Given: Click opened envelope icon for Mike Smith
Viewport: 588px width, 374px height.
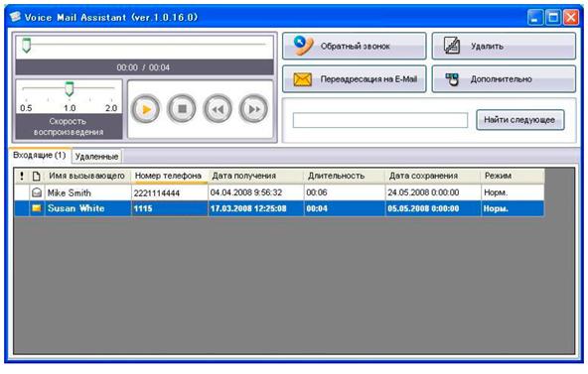Looking at the screenshot, I should pyautogui.click(x=37, y=192).
